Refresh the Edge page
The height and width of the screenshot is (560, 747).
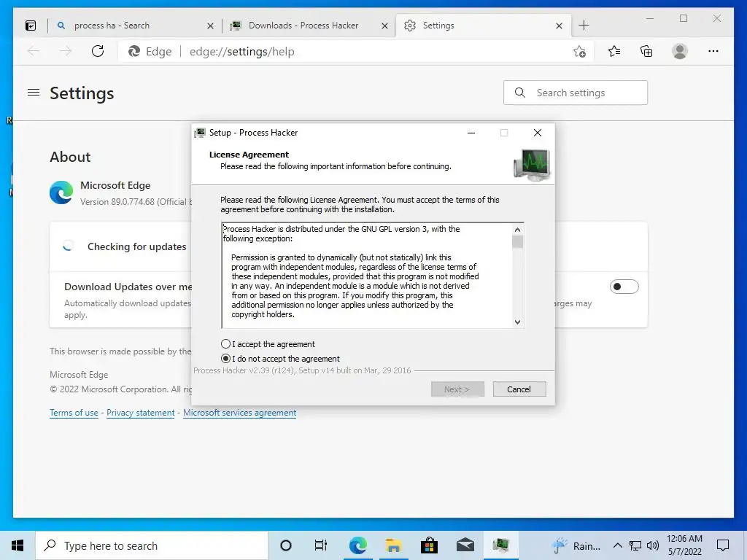(x=98, y=51)
